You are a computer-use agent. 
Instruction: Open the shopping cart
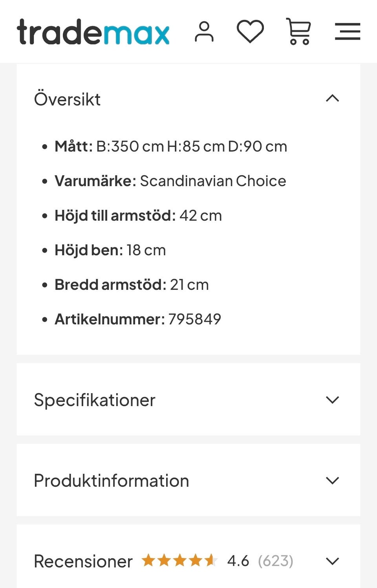tap(299, 31)
